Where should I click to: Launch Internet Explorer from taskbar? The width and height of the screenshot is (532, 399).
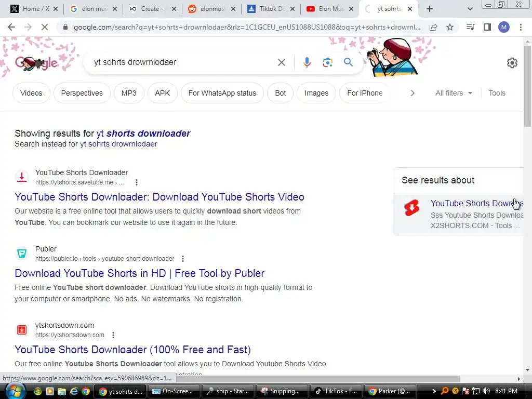click(73, 391)
